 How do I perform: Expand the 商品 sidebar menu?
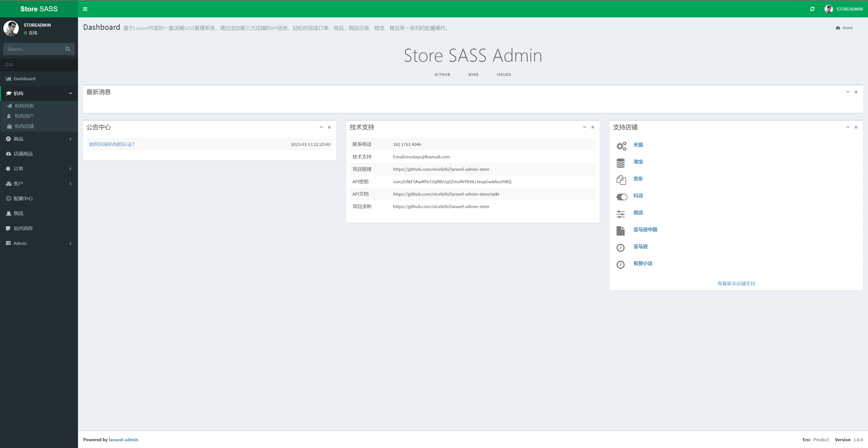tap(39, 139)
